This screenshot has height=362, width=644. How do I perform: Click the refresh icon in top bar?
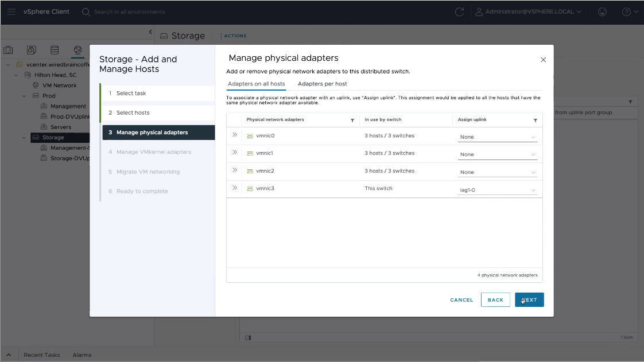pos(459,11)
